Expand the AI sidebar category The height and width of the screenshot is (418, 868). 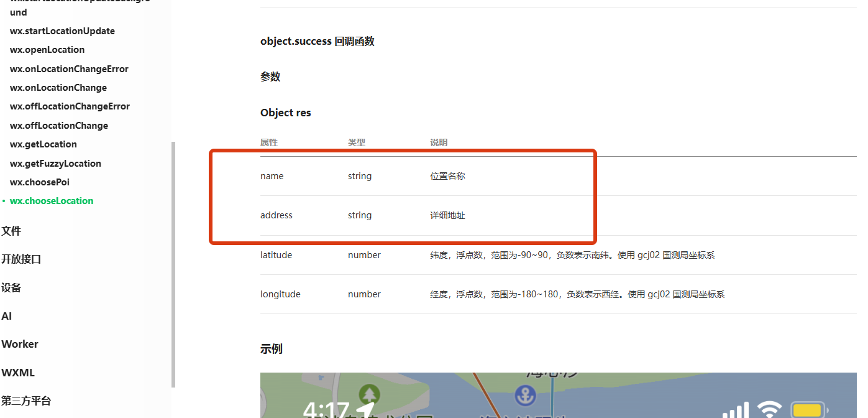click(6, 316)
